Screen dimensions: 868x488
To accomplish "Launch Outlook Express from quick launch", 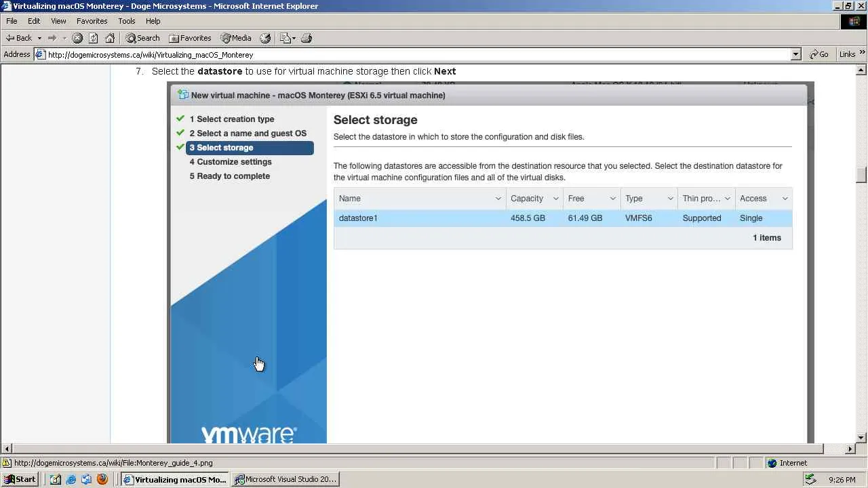I will [x=86, y=479].
